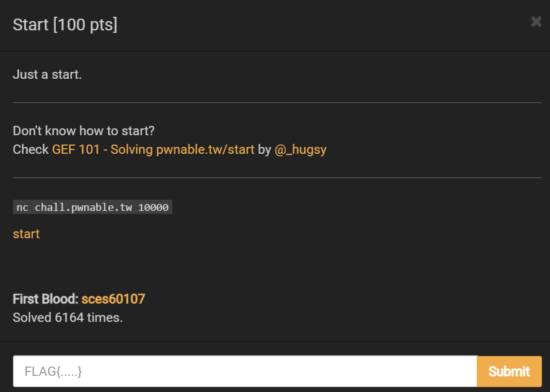Click the 'First Blood:' label
550x392 pixels.
(46, 299)
